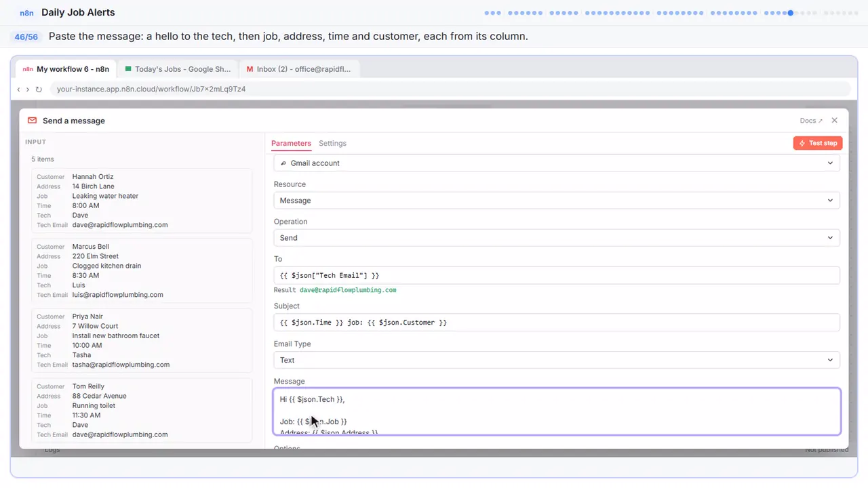Click the Leaking water heater job
Image resolution: width=868 pixels, height=488 pixels.
tap(105, 196)
